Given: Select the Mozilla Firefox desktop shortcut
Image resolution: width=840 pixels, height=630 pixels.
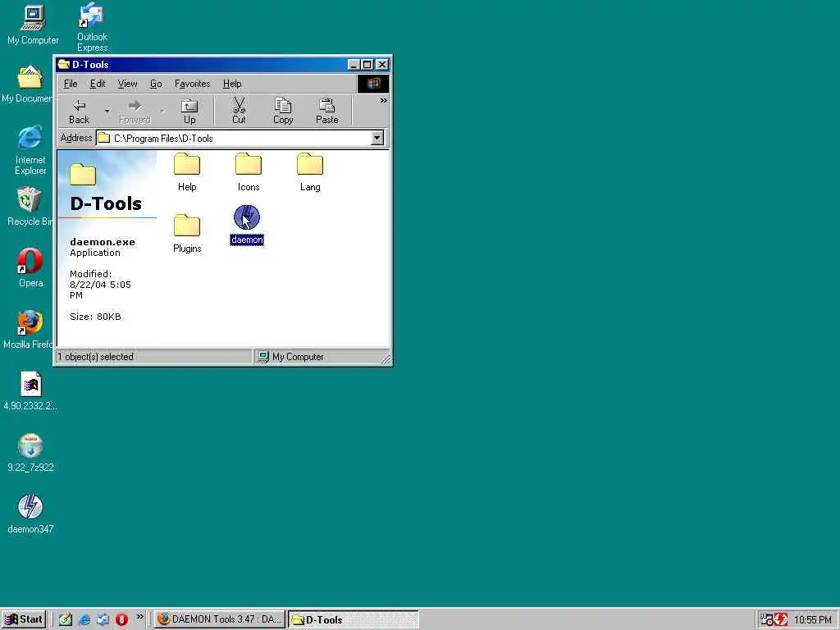Looking at the screenshot, I should click(28, 330).
